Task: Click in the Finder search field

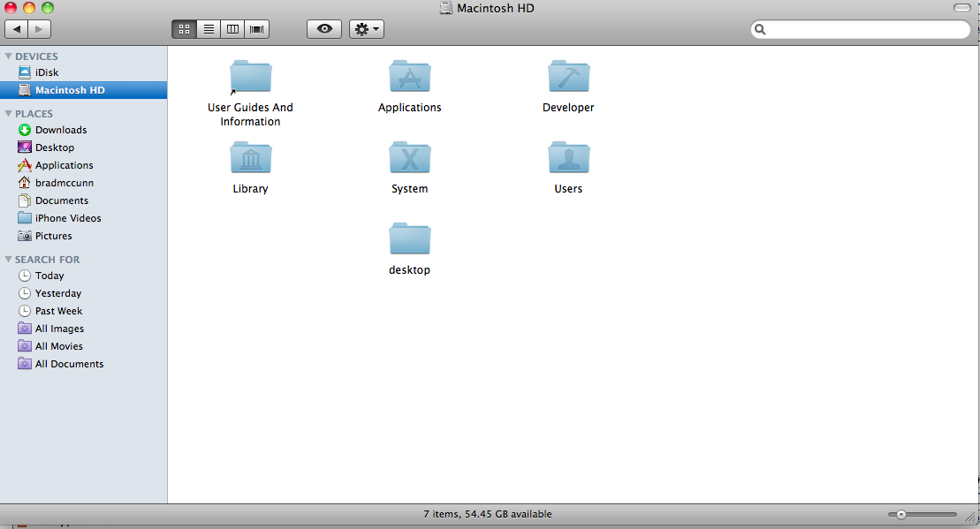Action: pyautogui.click(x=860, y=29)
